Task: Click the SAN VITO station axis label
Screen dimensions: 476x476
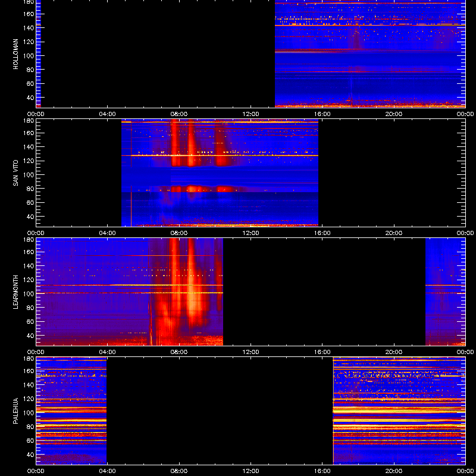Action: pos(15,173)
